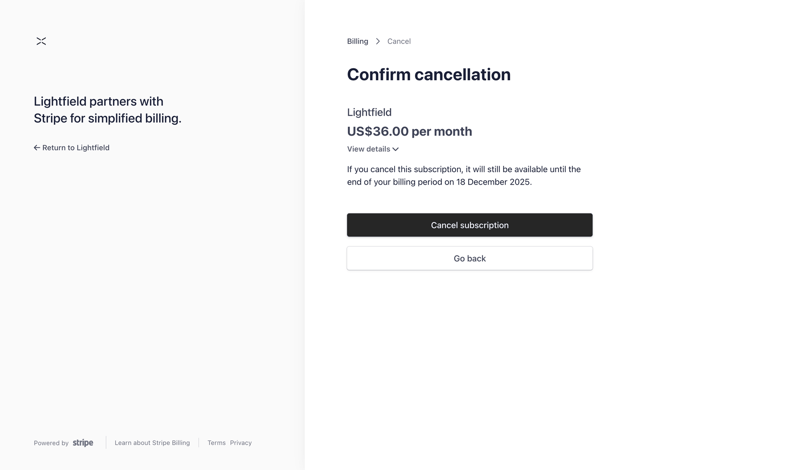Click the billing period end date notice
This screenshot has height=470, width=800.
463,176
